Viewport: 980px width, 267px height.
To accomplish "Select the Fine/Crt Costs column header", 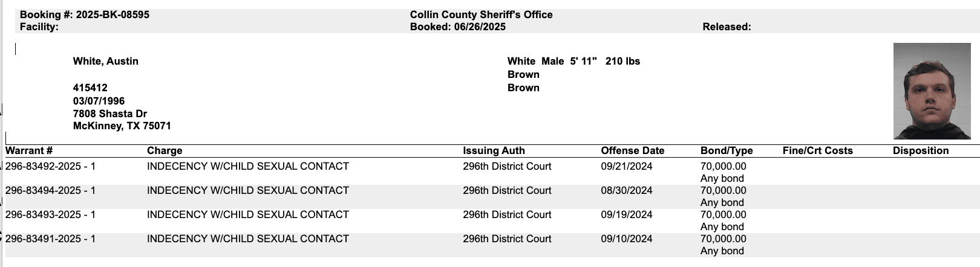I will pyautogui.click(x=817, y=150).
